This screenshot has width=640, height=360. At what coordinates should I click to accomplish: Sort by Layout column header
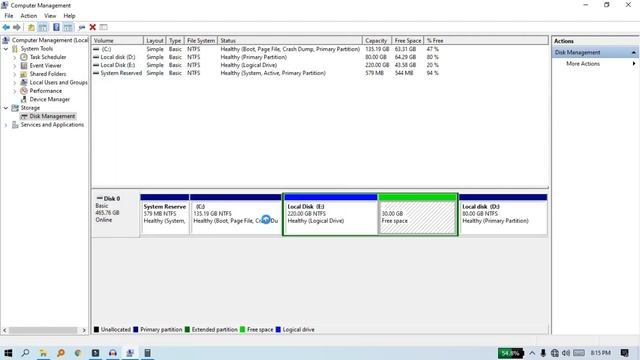(x=155, y=40)
